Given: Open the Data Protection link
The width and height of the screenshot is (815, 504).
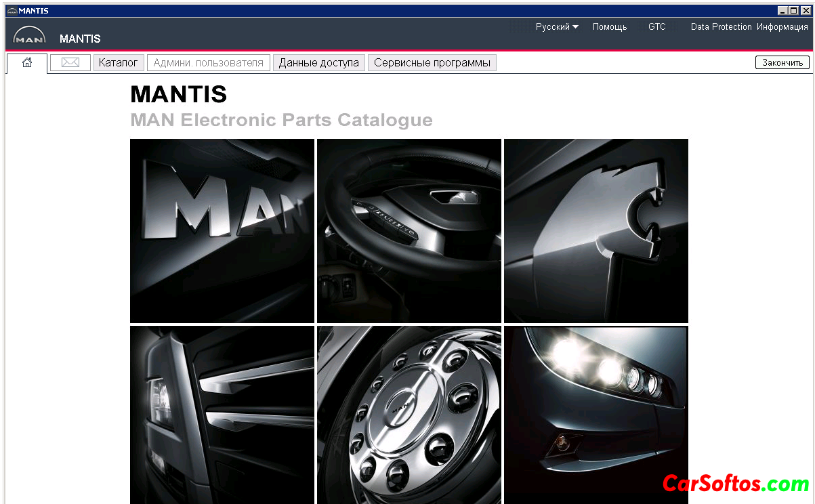Looking at the screenshot, I should pos(721,27).
